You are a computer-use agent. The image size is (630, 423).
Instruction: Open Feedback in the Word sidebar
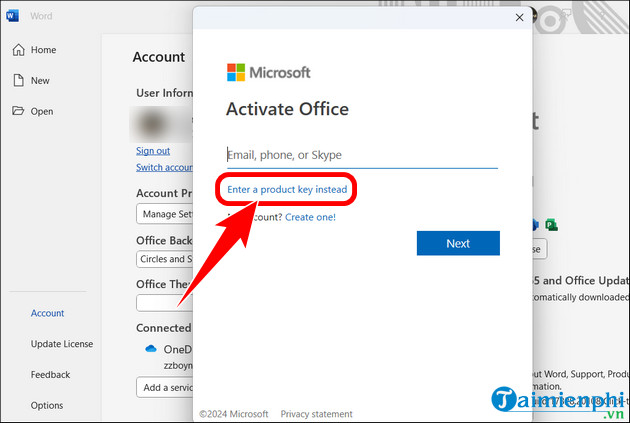click(50, 374)
